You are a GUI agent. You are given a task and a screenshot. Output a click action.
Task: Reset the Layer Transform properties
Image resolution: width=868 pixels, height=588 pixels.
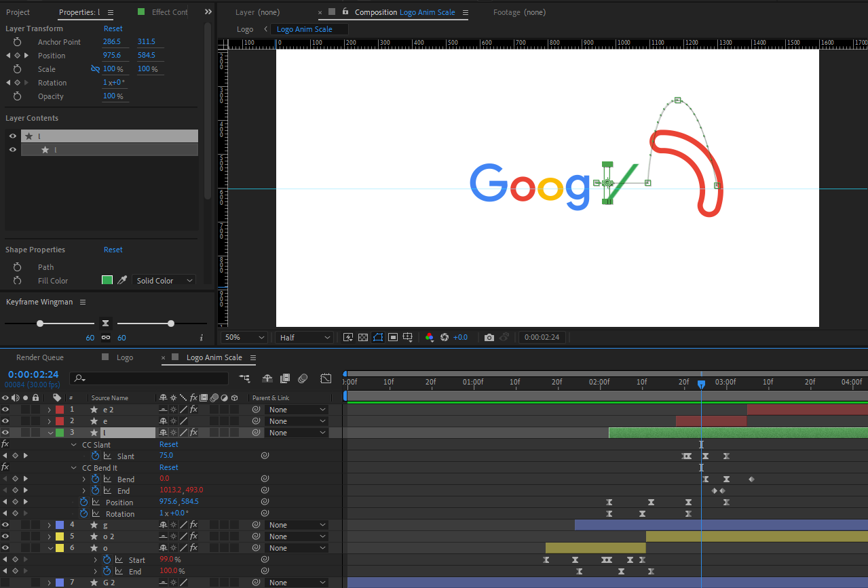(113, 28)
